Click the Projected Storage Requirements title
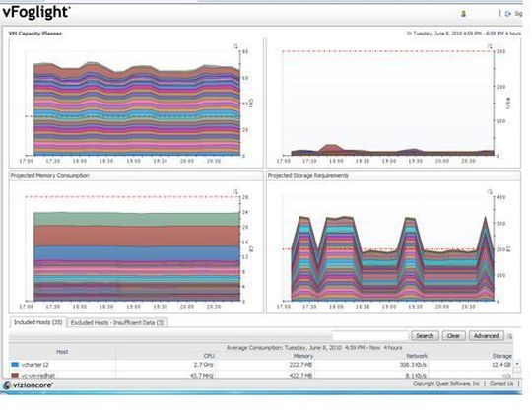Screen dimensions: 532x416 [308, 175]
